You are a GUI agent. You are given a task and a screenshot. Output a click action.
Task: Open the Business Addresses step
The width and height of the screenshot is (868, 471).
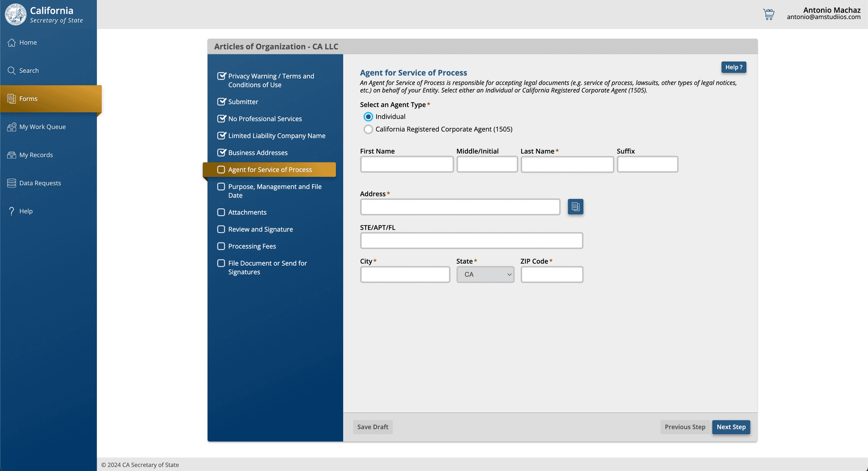click(x=258, y=153)
